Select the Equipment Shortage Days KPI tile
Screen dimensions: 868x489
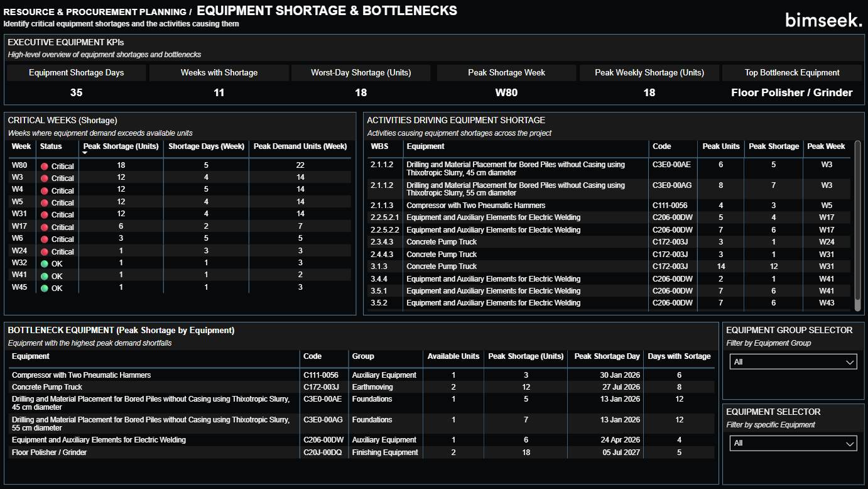click(x=76, y=72)
